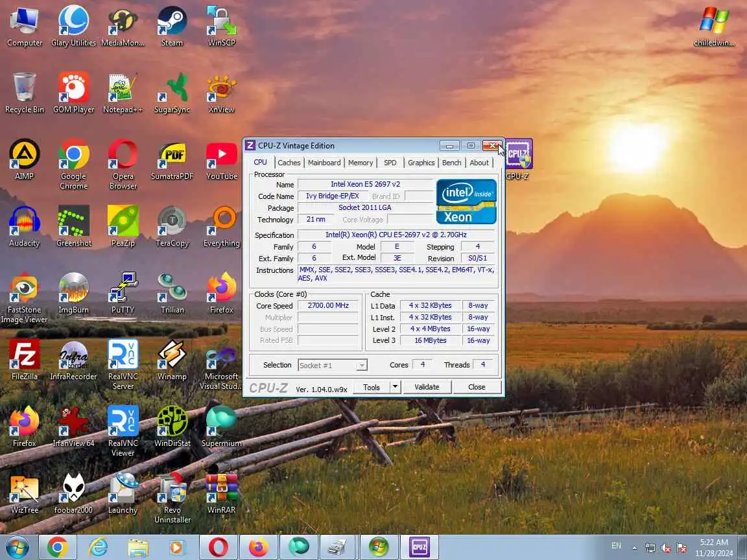
Task: Click the Close button in CPU-Z
Action: tap(477, 387)
